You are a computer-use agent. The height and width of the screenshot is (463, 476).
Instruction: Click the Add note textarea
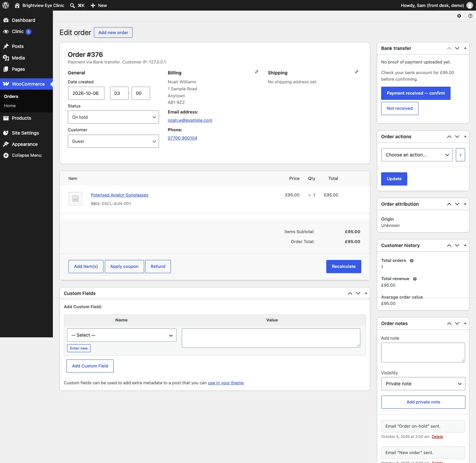tap(423, 353)
